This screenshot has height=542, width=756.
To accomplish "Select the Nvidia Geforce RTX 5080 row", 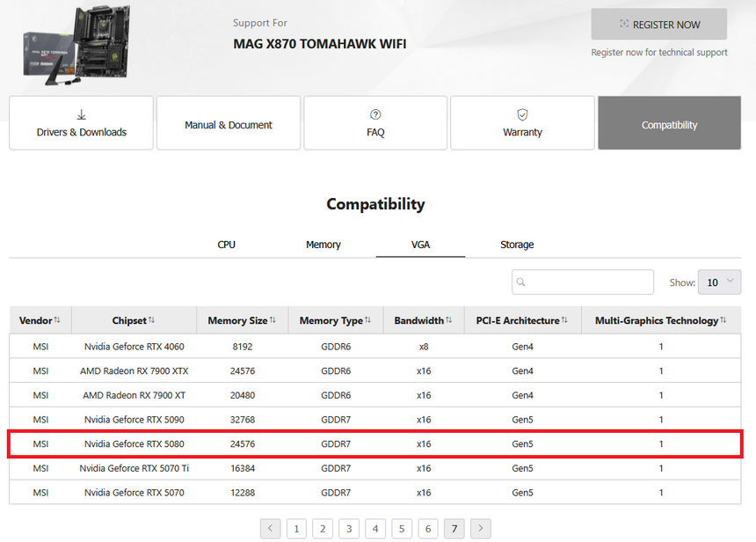I will click(375, 443).
